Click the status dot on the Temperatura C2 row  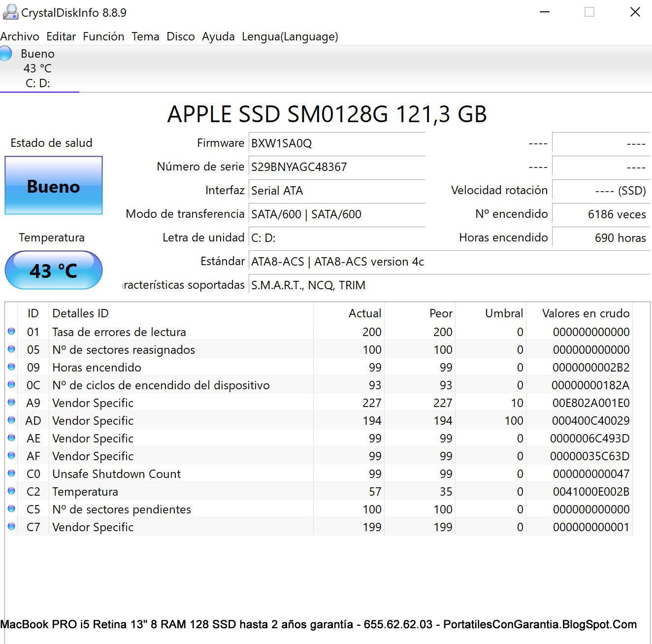point(11,491)
